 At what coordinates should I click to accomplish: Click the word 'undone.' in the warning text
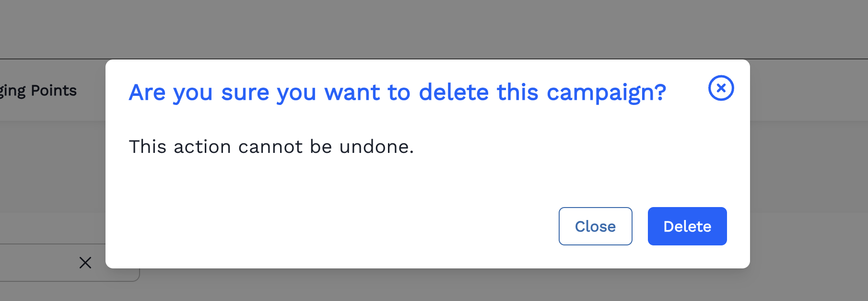coord(376,147)
